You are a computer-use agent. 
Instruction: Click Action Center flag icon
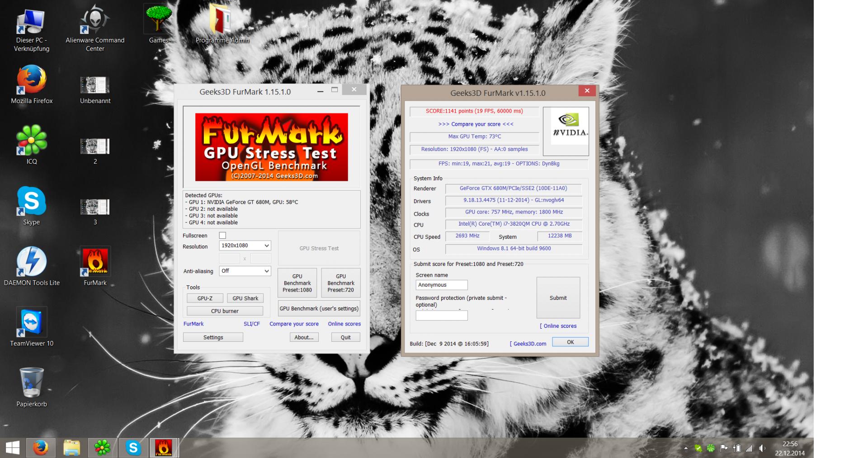coord(724,449)
